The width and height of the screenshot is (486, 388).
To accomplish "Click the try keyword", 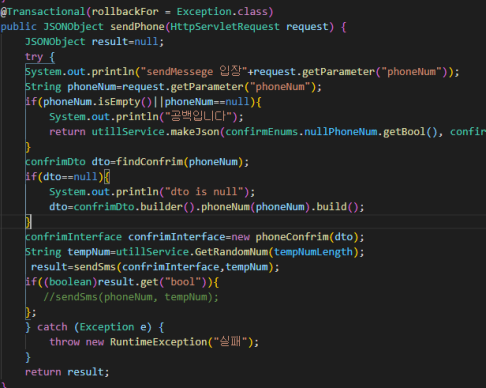I will pos(34,57).
